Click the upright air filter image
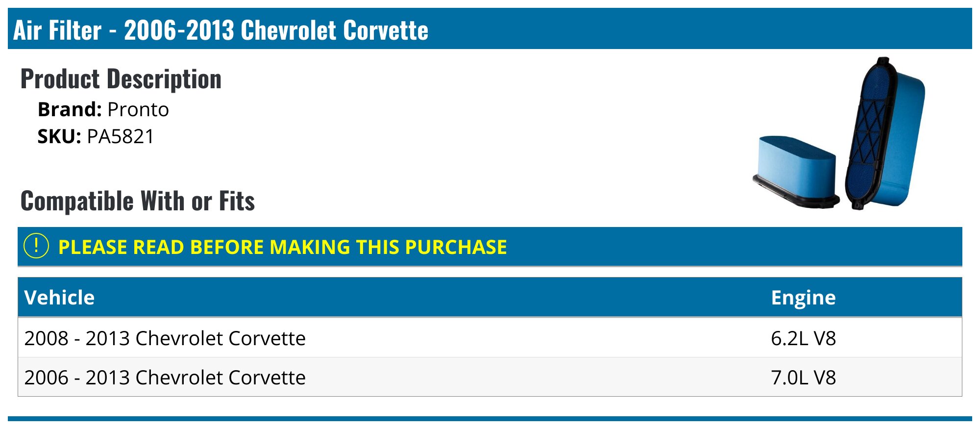 [x=885, y=133]
